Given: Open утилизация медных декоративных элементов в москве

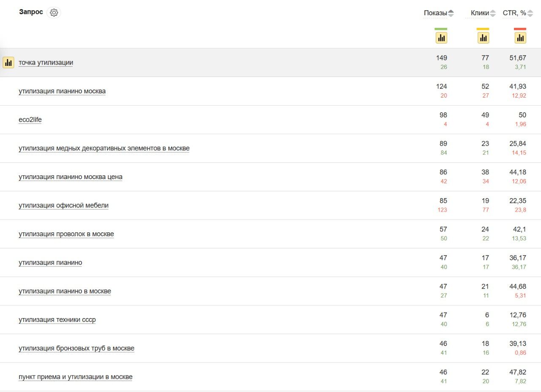Looking at the screenshot, I should click(x=104, y=148).
